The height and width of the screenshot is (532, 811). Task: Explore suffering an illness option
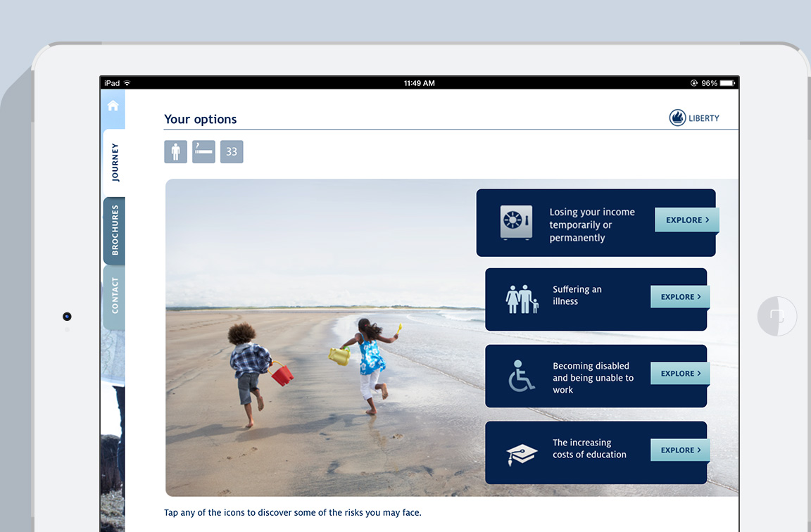pyautogui.click(x=679, y=297)
